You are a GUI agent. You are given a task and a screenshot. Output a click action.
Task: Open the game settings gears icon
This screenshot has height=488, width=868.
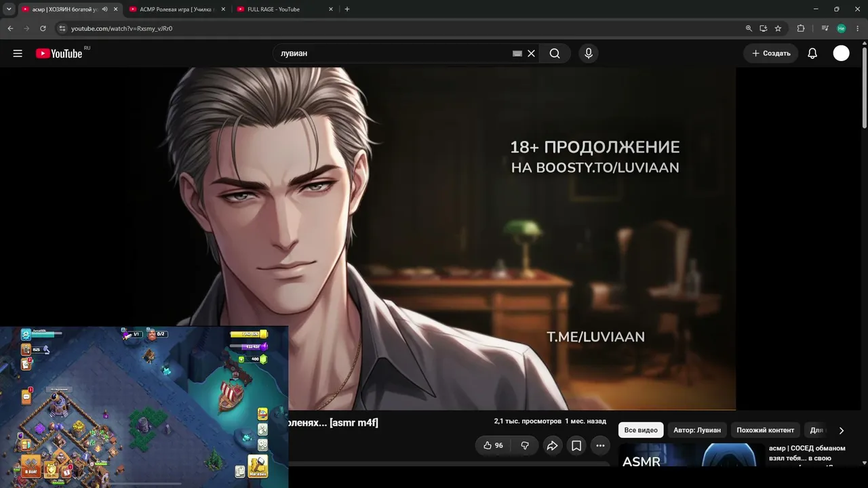point(262,445)
